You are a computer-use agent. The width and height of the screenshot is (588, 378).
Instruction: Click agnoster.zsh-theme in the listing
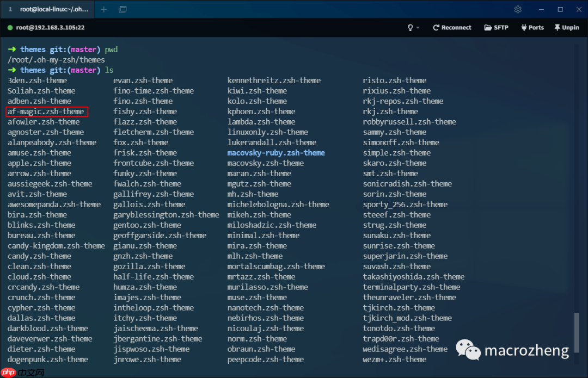click(46, 132)
